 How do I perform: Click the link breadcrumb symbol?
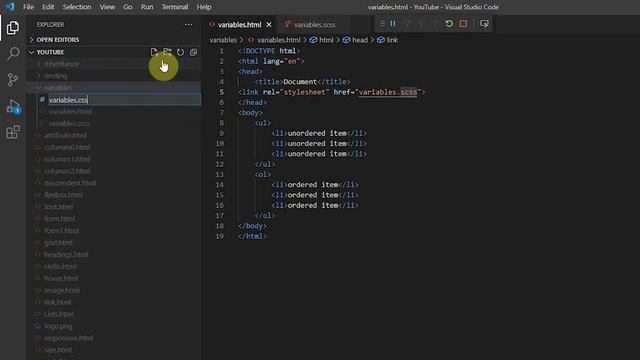click(x=392, y=40)
